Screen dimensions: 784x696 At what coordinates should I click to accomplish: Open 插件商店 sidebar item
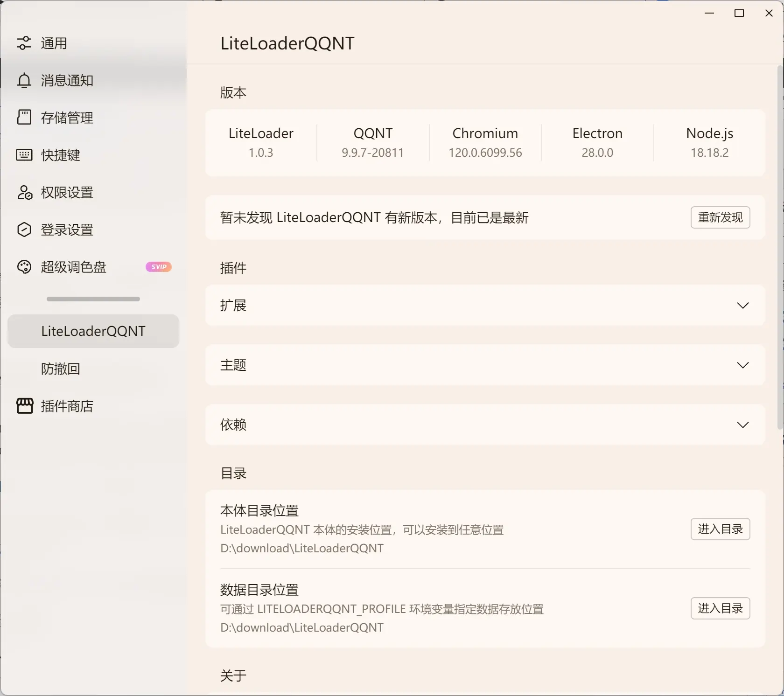[93, 406]
